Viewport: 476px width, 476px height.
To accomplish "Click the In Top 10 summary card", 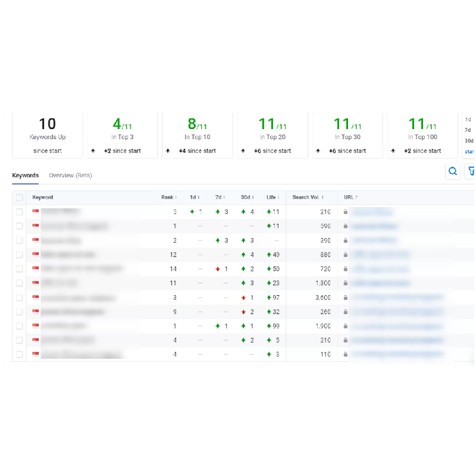I will 197,135.
